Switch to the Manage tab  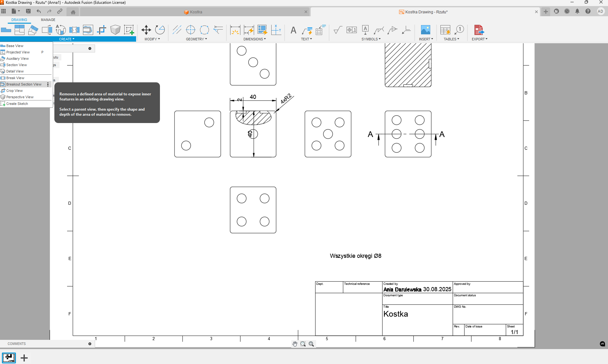coord(48,20)
